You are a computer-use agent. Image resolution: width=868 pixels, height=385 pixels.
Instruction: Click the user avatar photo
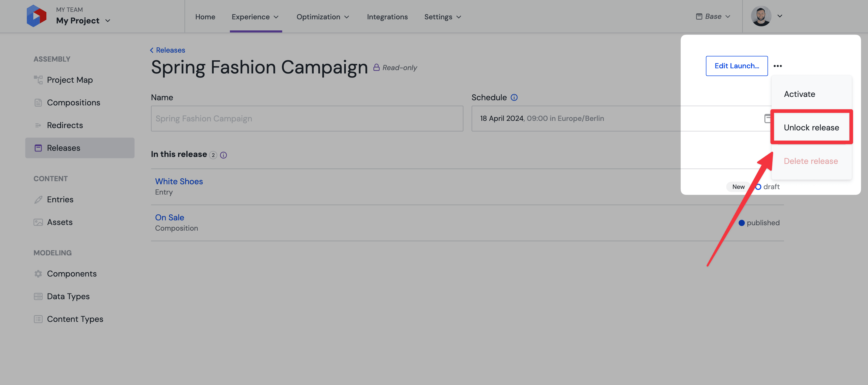761,16
